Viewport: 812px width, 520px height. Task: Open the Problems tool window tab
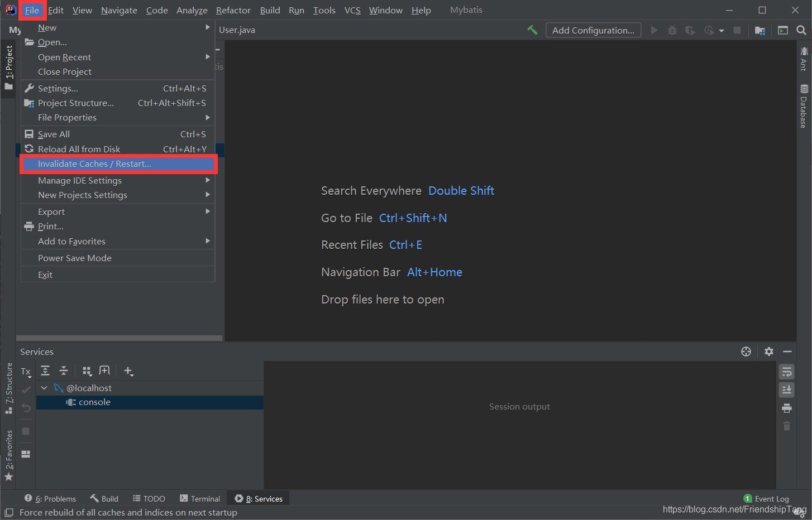pyautogui.click(x=50, y=499)
